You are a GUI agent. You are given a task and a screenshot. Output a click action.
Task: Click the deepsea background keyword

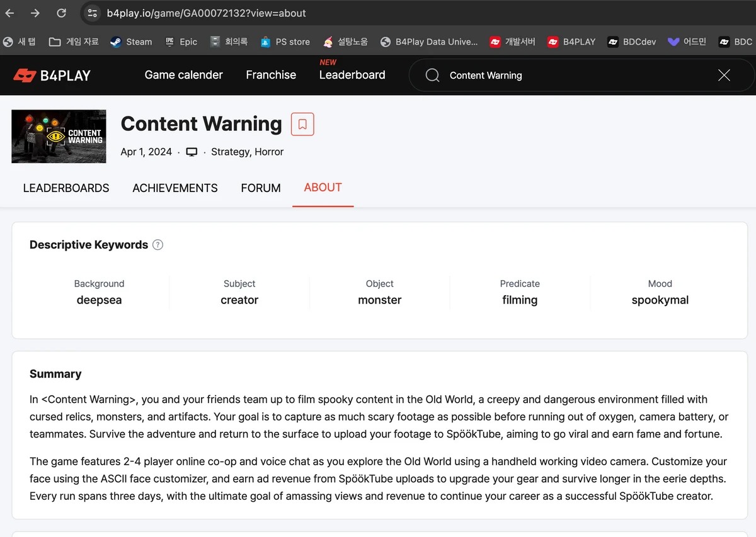[99, 300]
